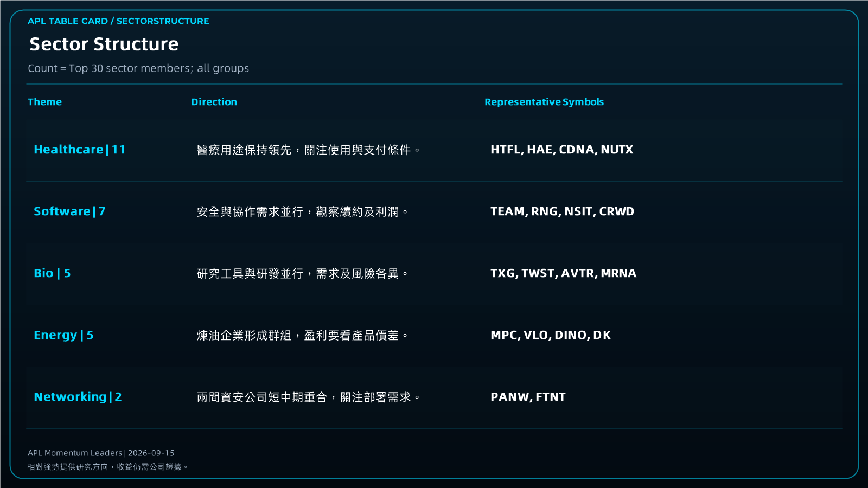Open the Networking | 2 theme

point(78,397)
